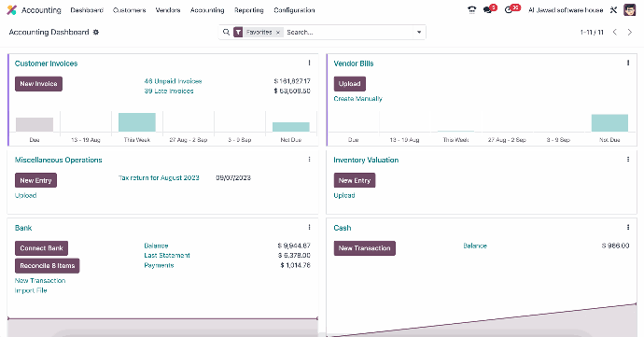Go to the next page arrow
This screenshot has height=337, width=644.
630,32
